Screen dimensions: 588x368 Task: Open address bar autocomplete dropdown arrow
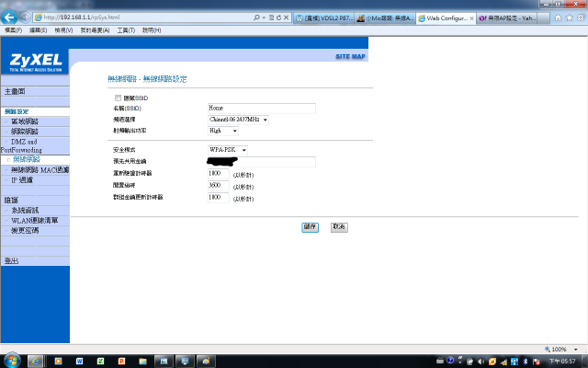tap(264, 17)
